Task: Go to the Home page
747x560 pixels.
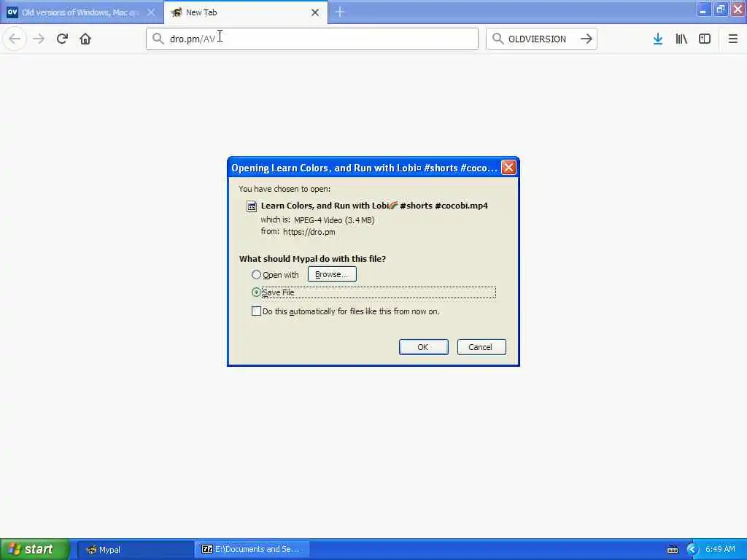Action: (x=85, y=39)
